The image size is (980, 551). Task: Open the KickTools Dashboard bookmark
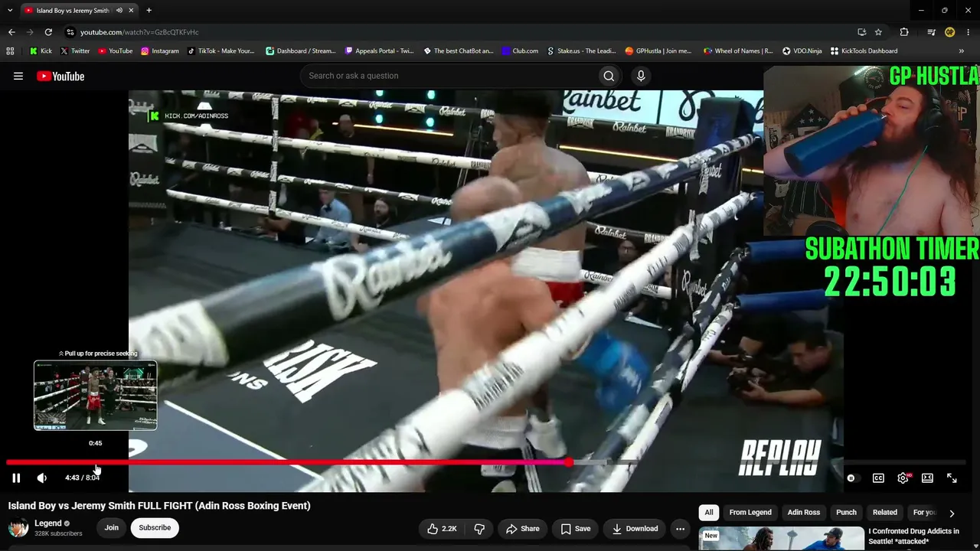tap(864, 51)
